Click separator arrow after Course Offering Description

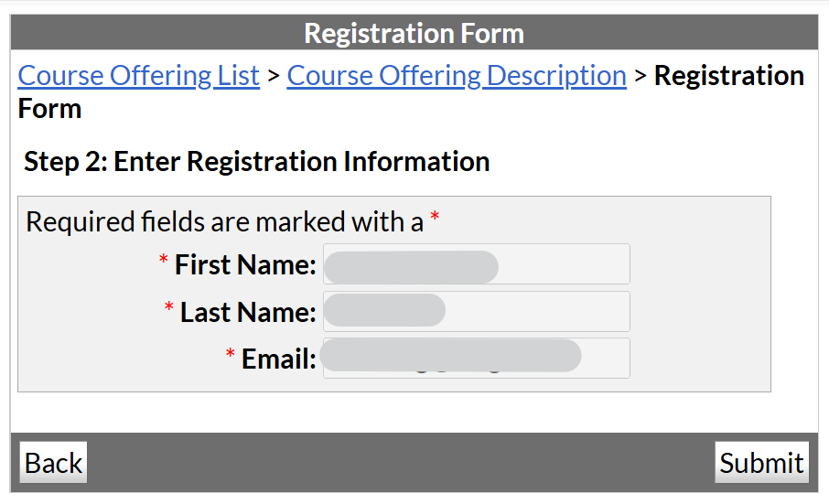tap(641, 77)
